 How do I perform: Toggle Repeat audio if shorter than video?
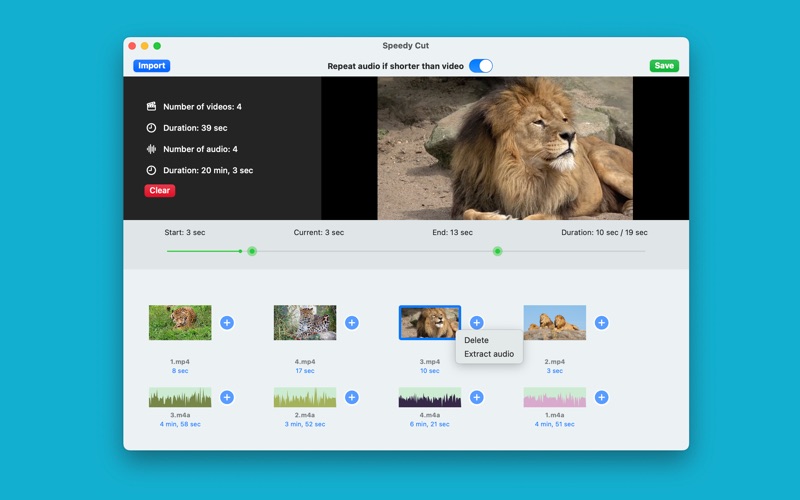point(481,66)
